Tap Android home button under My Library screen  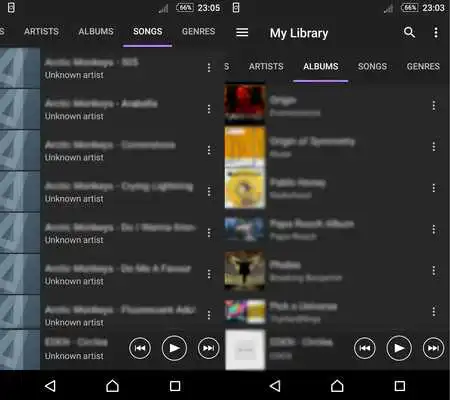(x=337, y=386)
